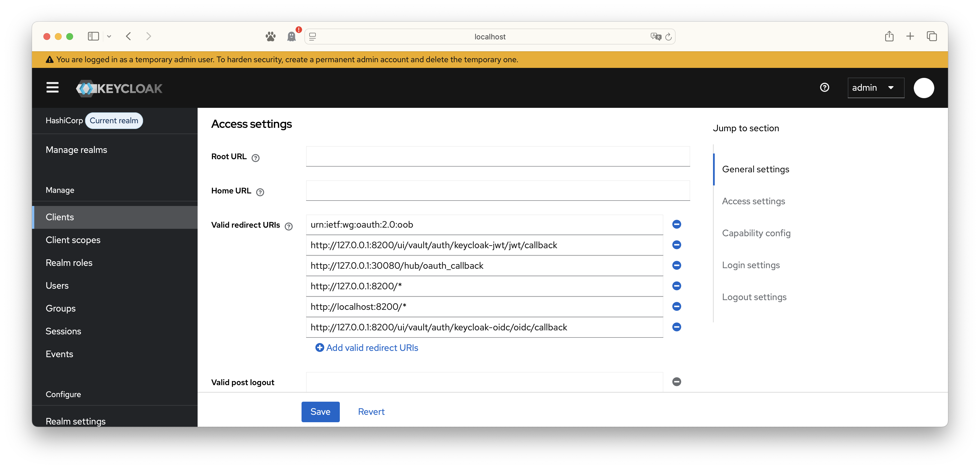The image size is (980, 469).
Task: Jump to Capability config section
Action: (756, 233)
